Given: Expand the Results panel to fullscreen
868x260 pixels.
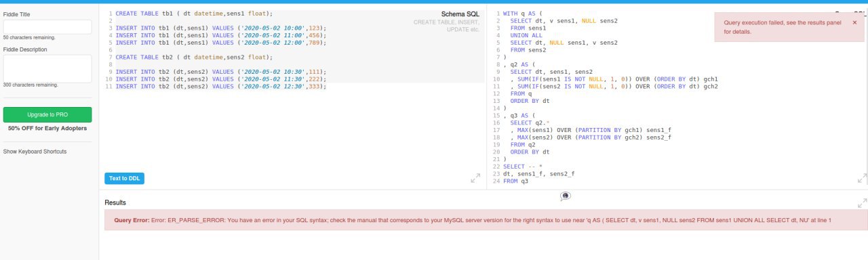Looking at the screenshot, I should tap(862, 202).
